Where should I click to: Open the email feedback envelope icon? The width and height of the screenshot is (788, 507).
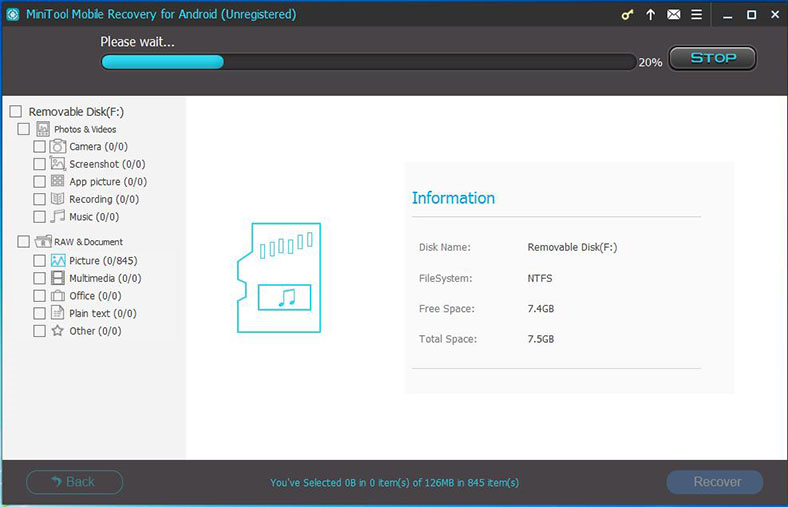673,15
